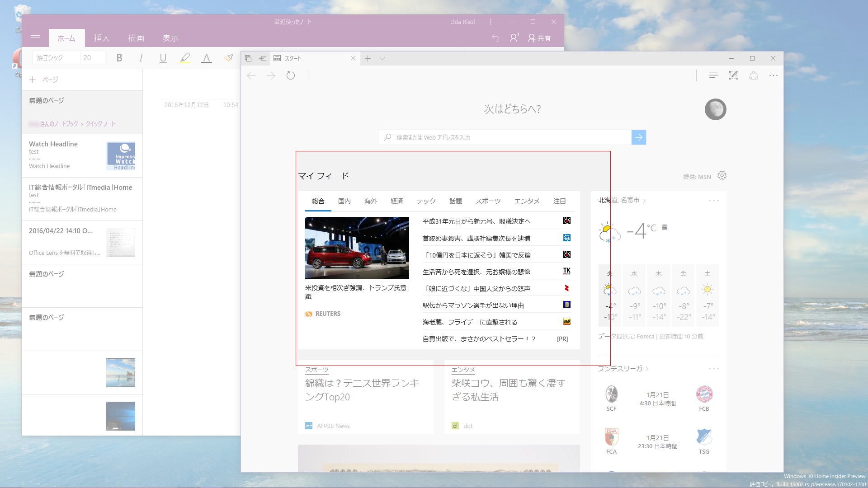Add a new page in OneNote

(x=44, y=80)
